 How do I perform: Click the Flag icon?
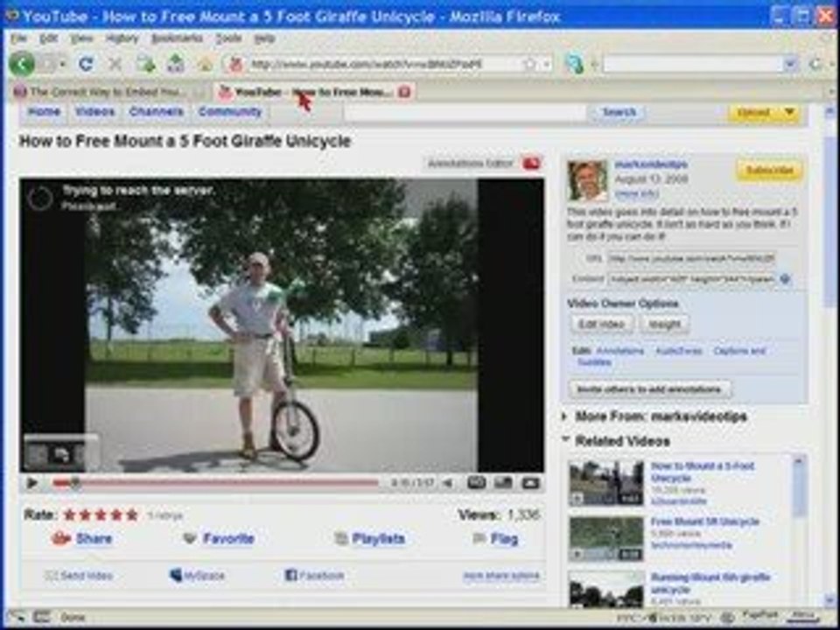point(480,538)
